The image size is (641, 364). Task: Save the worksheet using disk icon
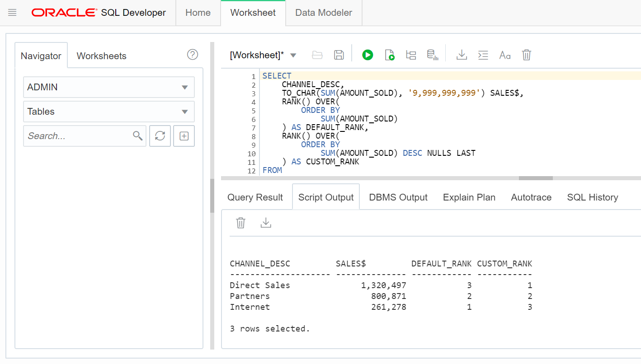click(x=339, y=55)
